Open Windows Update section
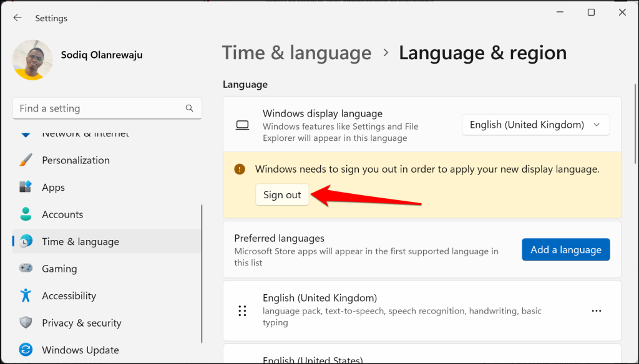Screen dimensions: 639x364 (107, 350)
